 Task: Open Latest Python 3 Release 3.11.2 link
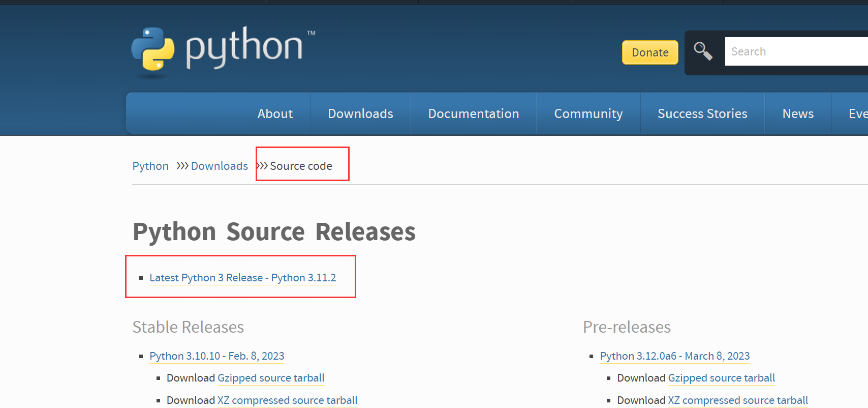coord(243,278)
